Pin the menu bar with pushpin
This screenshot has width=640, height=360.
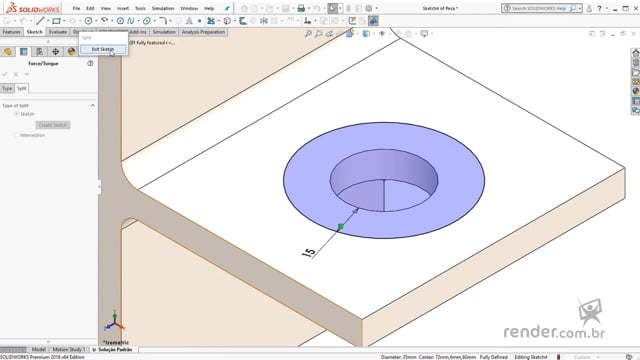tap(227, 8)
